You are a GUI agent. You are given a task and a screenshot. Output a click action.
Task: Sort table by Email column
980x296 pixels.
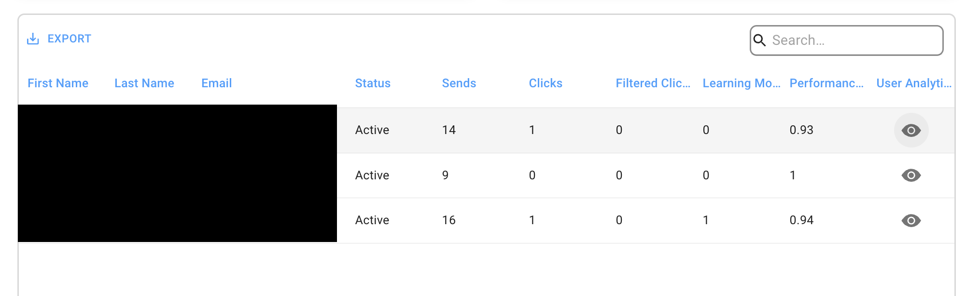(x=217, y=83)
